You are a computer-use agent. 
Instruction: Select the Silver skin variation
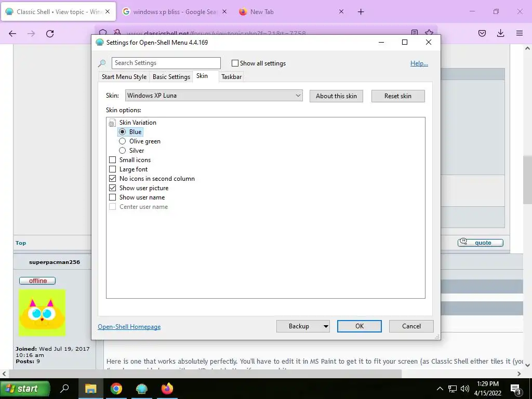123,150
